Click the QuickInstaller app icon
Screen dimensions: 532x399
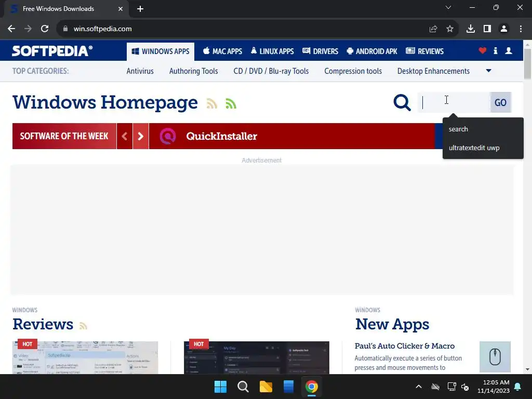168,136
